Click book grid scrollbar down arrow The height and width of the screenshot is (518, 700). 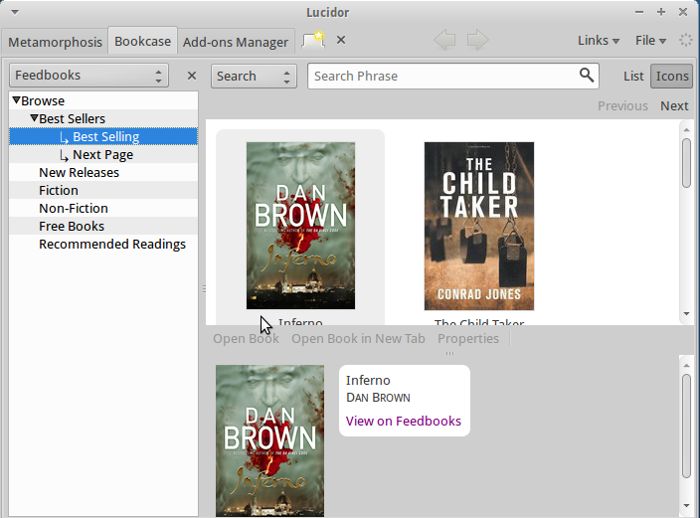click(x=686, y=314)
